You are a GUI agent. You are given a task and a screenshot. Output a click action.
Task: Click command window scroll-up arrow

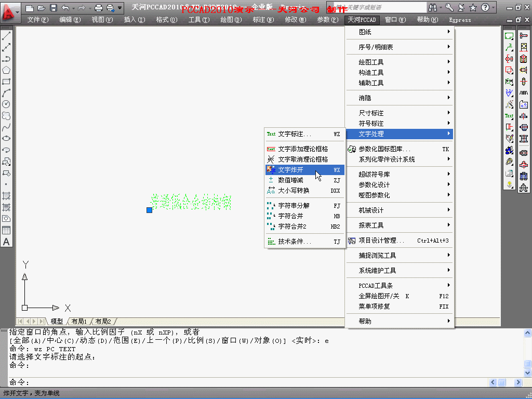point(527,333)
